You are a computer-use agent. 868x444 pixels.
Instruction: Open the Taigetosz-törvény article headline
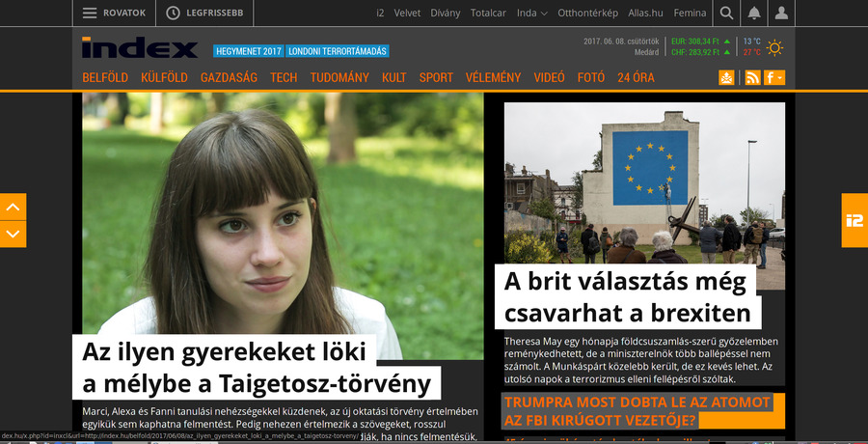(257, 368)
